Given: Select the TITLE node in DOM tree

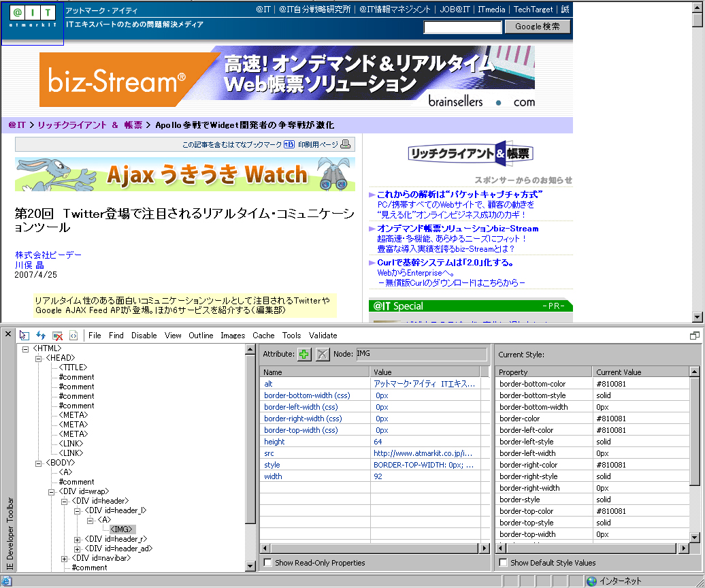Looking at the screenshot, I should (x=73, y=367).
